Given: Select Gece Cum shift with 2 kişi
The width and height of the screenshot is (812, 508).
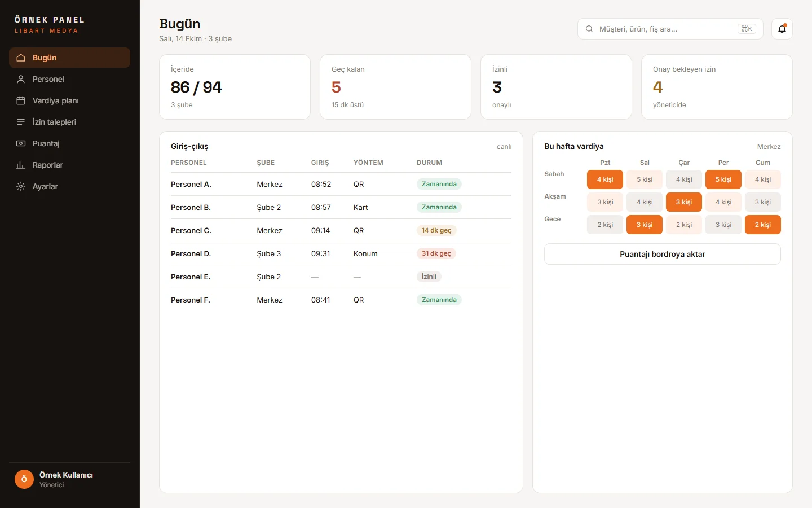Looking at the screenshot, I should coord(763,225).
